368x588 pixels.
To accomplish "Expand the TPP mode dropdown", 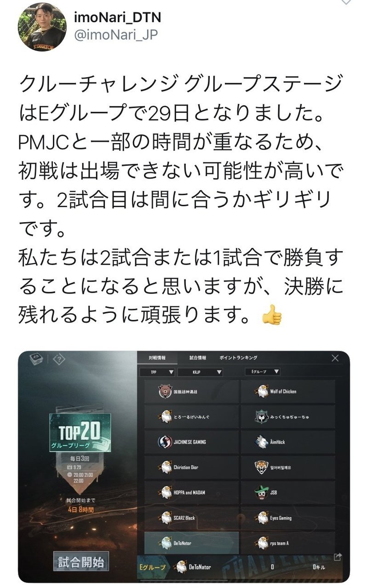I will [157, 372].
